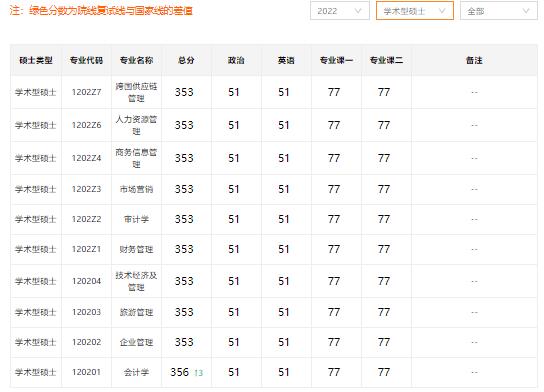Click the 备注 dash in 1202Z4 row

pyautogui.click(x=474, y=158)
